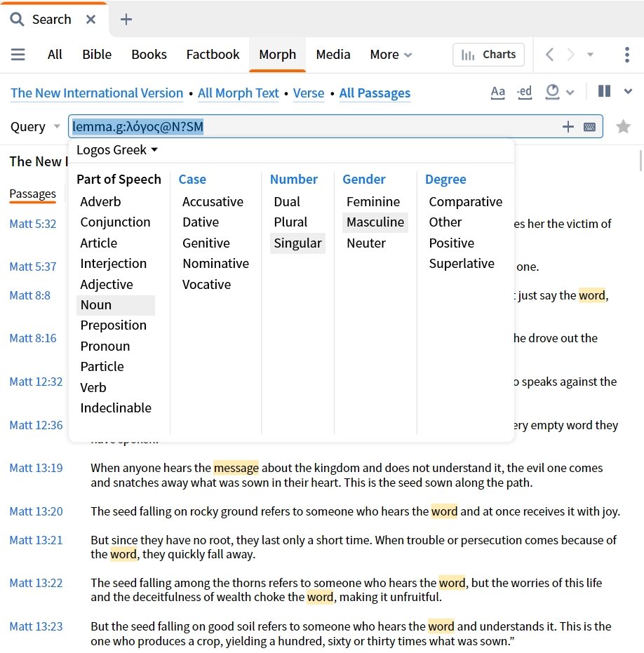Switch to the Books search tab
The height and width of the screenshot is (653, 644).
tap(149, 55)
